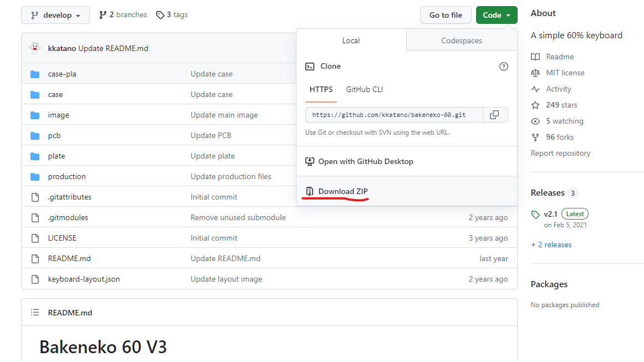The height and width of the screenshot is (362, 644).
Task: Click the pulse icon next to Activity
Action: tap(535, 89)
